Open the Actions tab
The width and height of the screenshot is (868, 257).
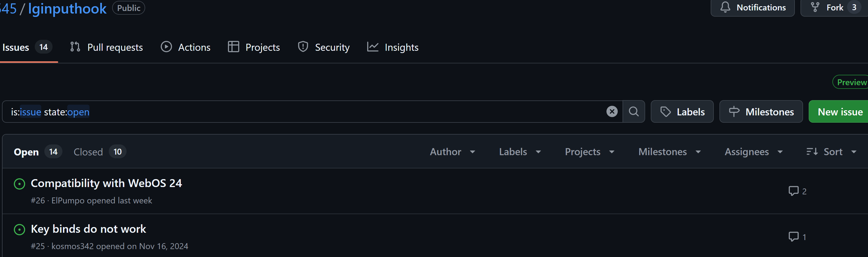pos(186,47)
